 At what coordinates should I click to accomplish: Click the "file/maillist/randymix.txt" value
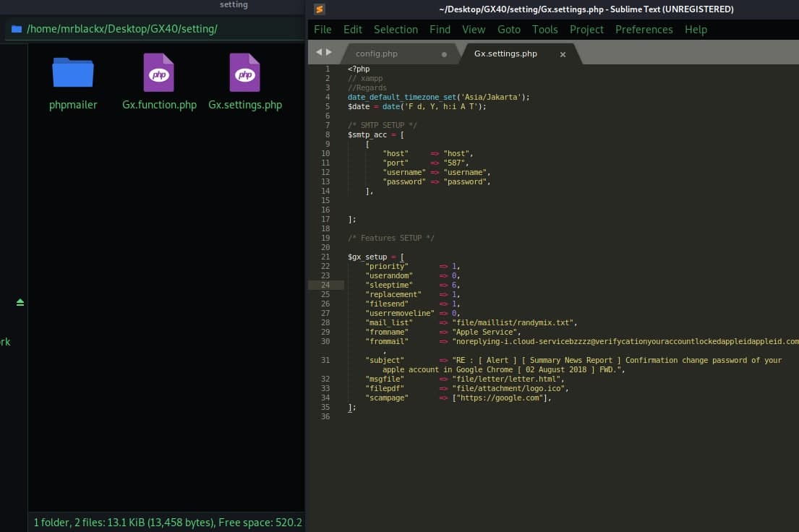513,322
